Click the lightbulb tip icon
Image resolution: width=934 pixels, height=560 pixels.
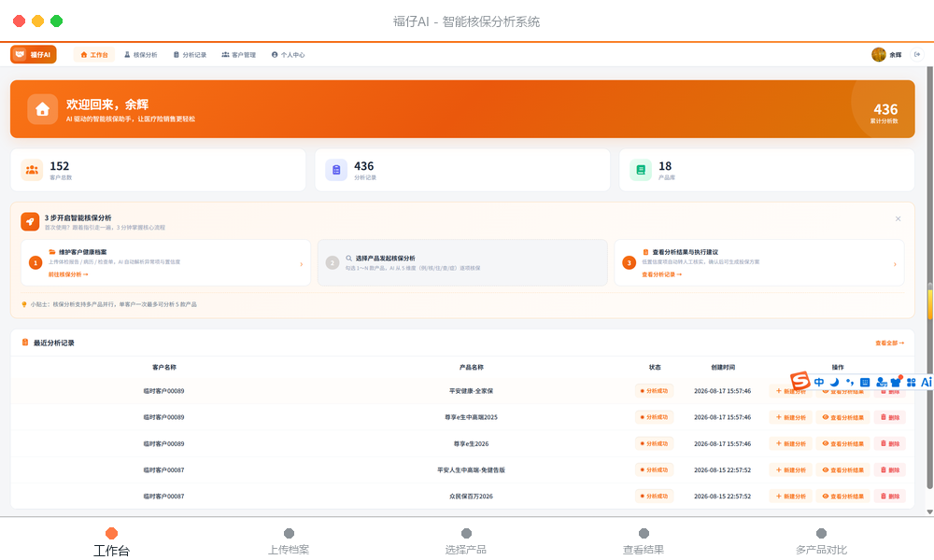tap(24, 304)
